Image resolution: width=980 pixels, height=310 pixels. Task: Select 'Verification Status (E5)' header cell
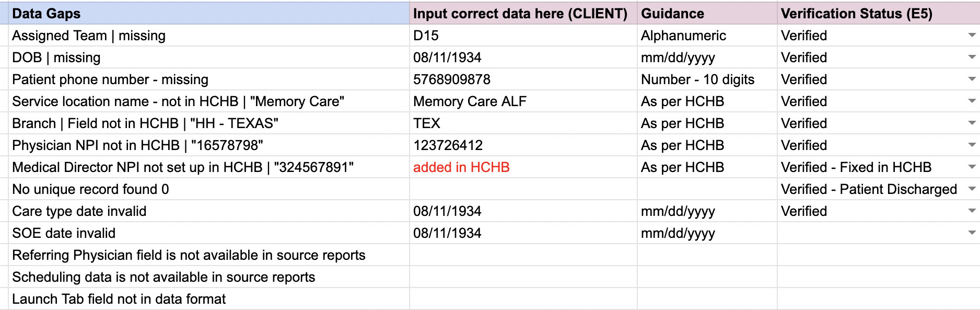[x=878, y=14]
